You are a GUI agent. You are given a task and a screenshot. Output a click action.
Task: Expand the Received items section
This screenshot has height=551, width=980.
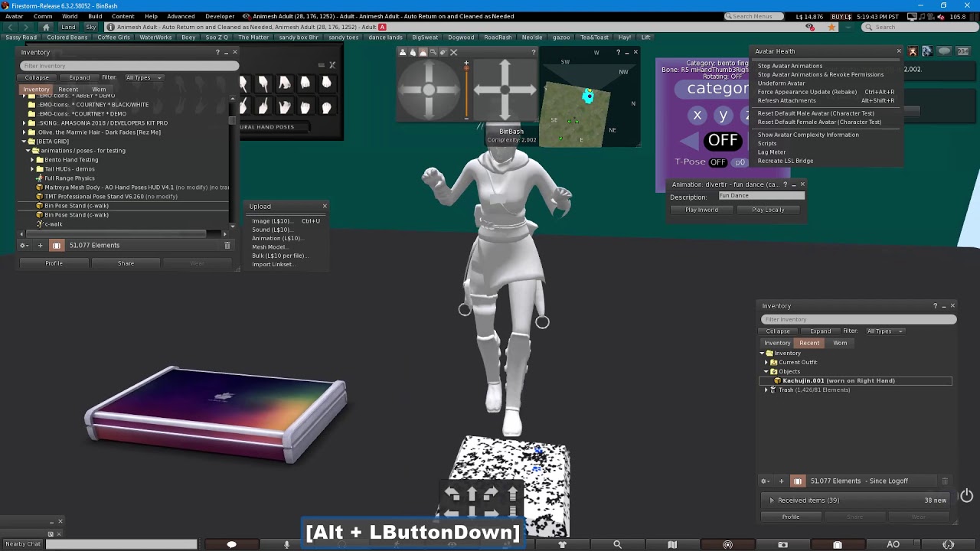pyautogui.click(x=772, y=500)
